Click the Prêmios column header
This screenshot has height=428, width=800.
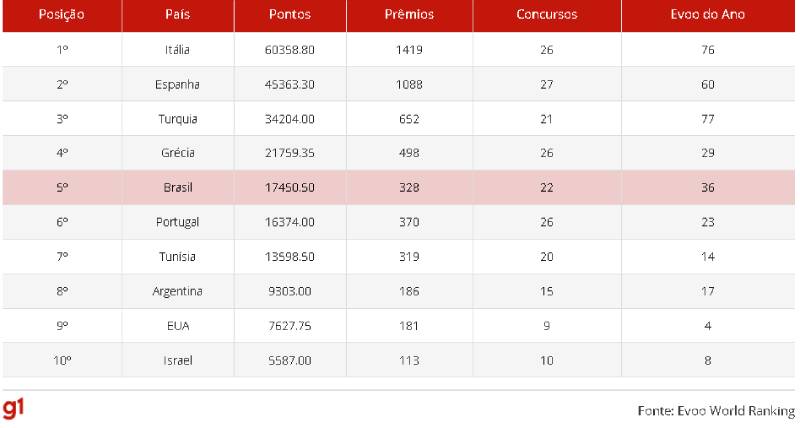(x=409, y=14)
